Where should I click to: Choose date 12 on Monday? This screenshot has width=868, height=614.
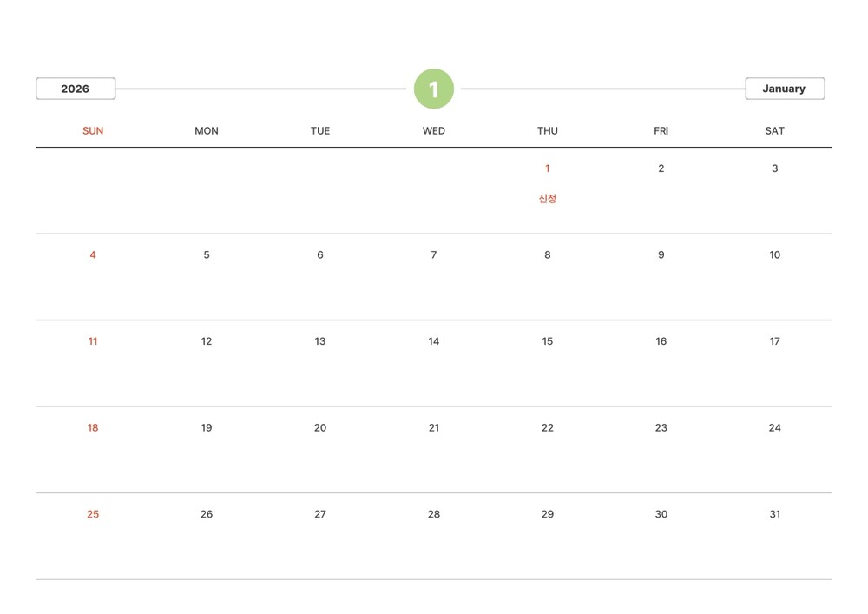pos(207,341)
